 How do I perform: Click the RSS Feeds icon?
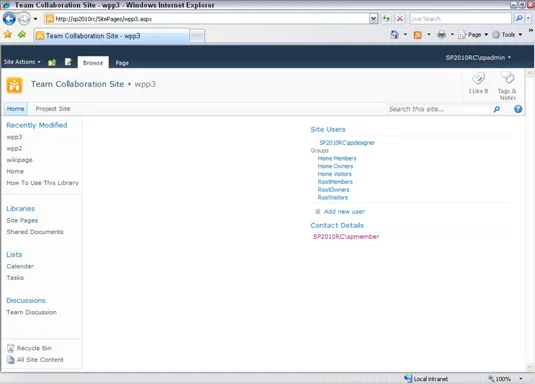418,35
